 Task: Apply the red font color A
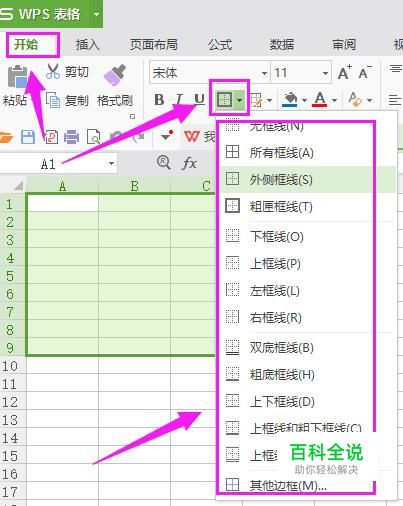[320, 99]
